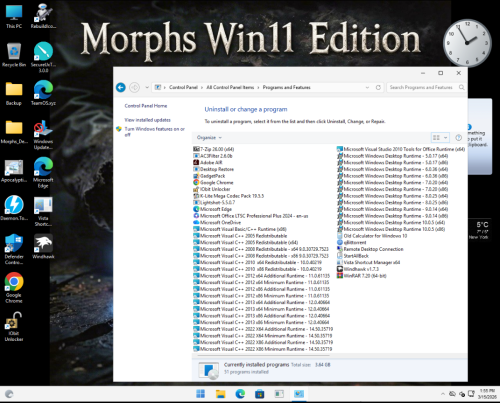Image resolution: width=500 pixels, height=403 pixels.
Task: Click View installed updates link
Action: coord(147,120)
